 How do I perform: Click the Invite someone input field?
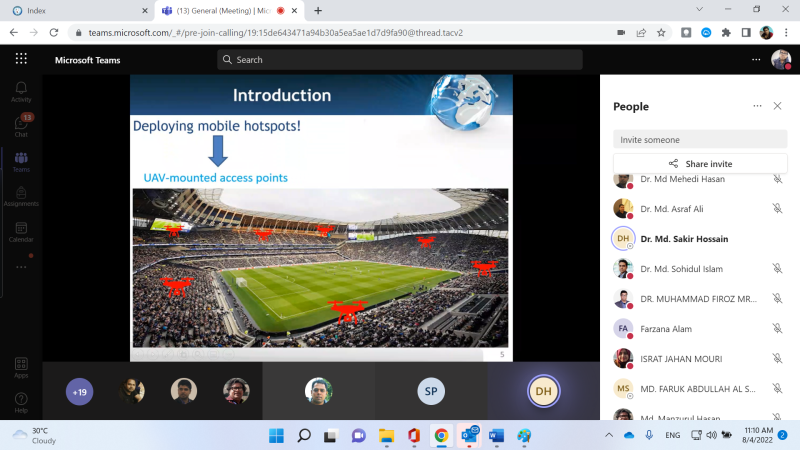point(700,139)
